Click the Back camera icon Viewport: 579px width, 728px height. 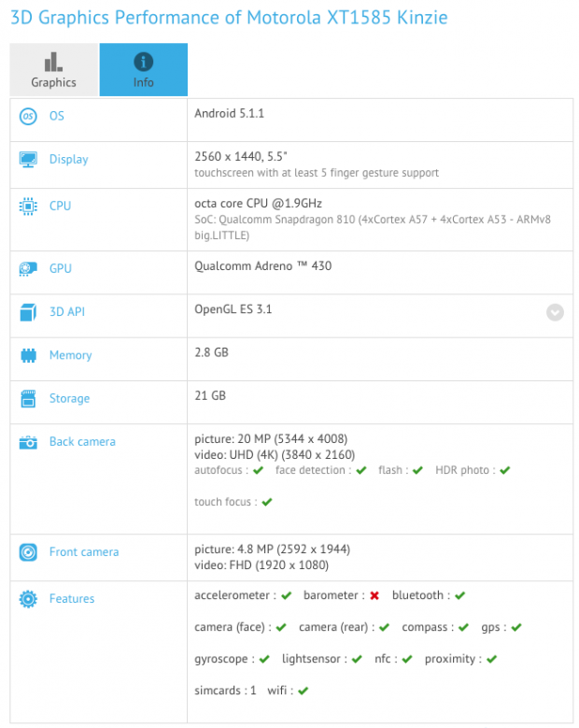pyautogui.click(x=28, y=442)
